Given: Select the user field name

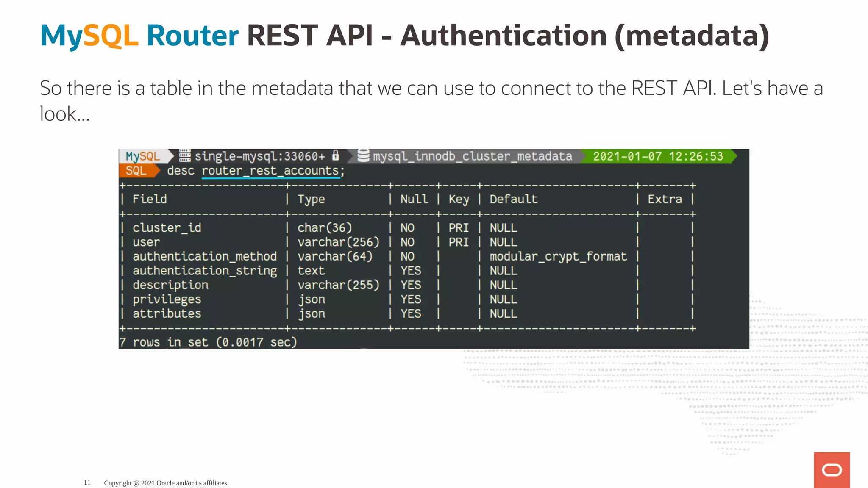Looking at the screenshot, I should (146, 242).
